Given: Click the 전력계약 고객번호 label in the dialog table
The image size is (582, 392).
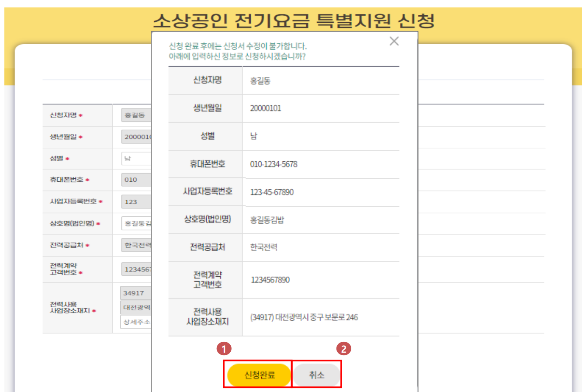Looking at the screenshot, I should (208, 280).
